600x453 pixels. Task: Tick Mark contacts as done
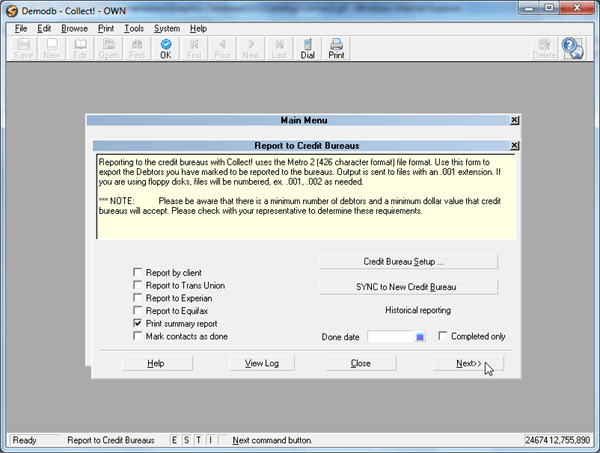pyautogui.click(x=137, y=336)
